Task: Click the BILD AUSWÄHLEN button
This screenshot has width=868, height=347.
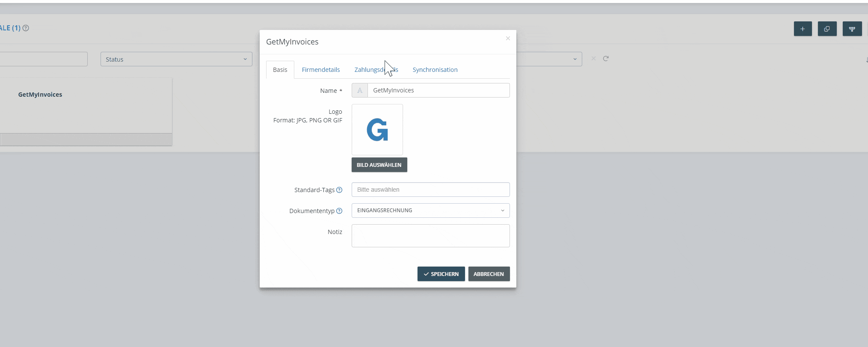Action: [379, 165]
